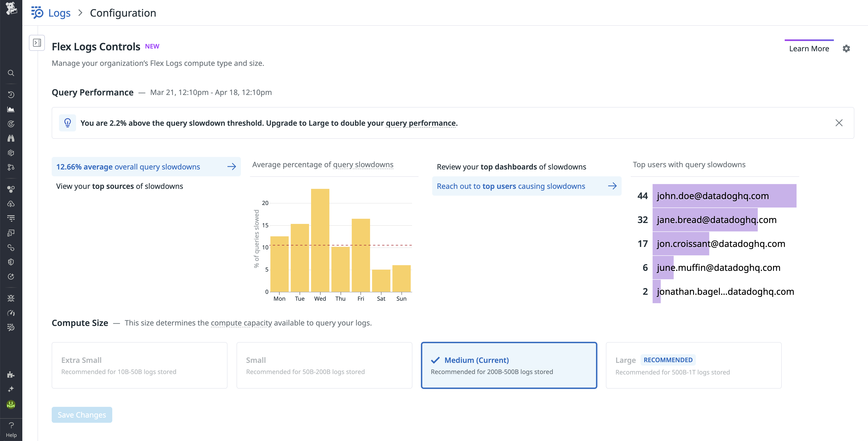Viewport: 868px width, 441px height.
Task: Open the Search icon in the sidebar
Action: pyautogui.click(x=11, y=73)
